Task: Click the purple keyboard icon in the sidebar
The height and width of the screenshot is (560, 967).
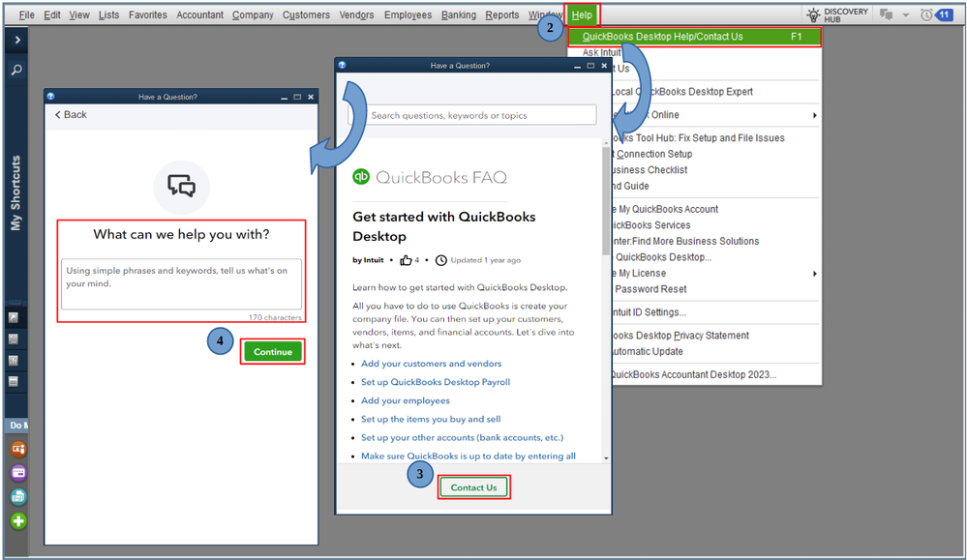Action: 16,473
